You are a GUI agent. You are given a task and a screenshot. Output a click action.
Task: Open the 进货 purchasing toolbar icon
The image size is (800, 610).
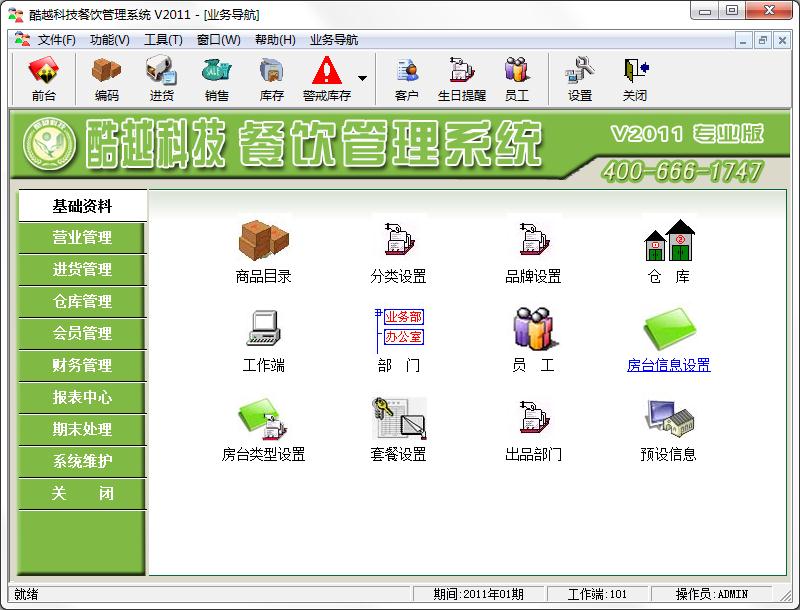161,79
